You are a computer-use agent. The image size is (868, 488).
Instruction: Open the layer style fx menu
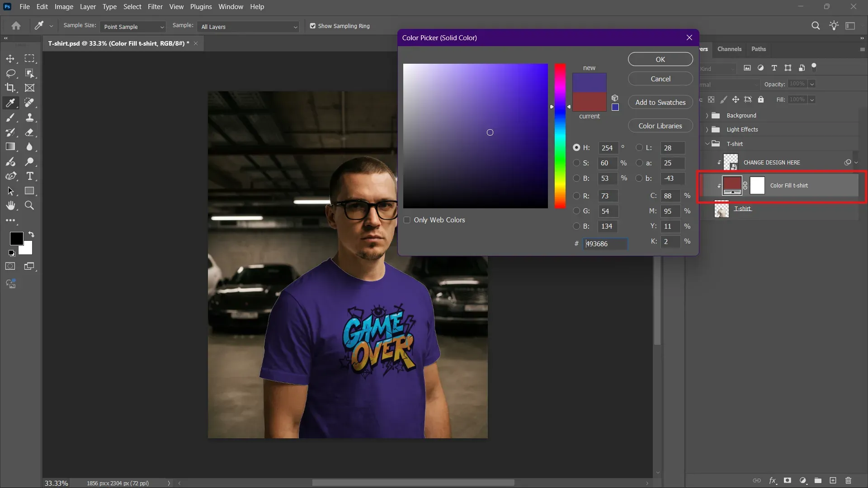[x=773, y=480]
